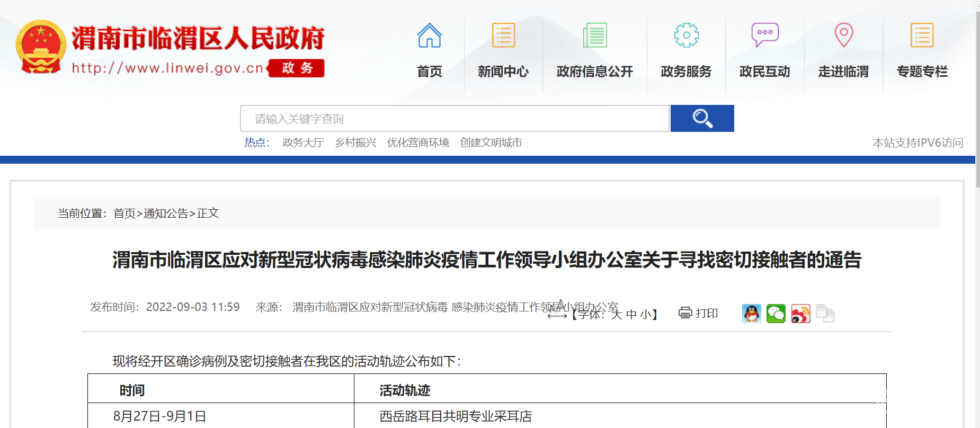Click the 首页 house icon
980x428 pixels.
[x=429, y=35]
